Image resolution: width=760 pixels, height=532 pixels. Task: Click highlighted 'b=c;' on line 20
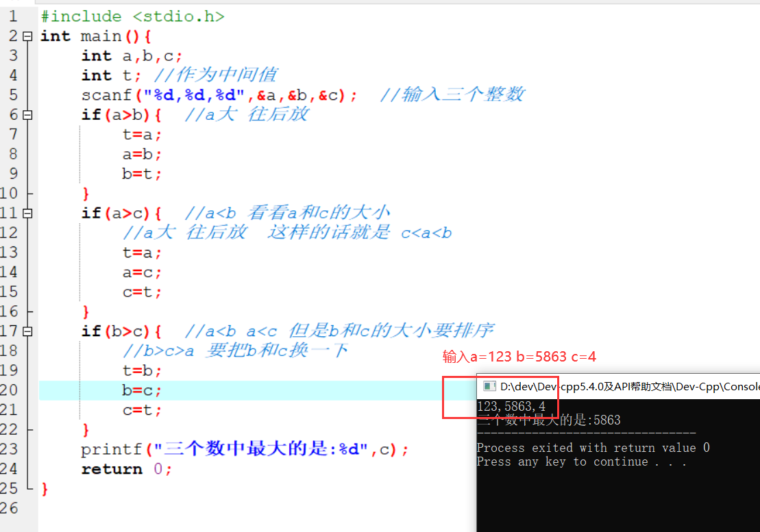[142, 391]
